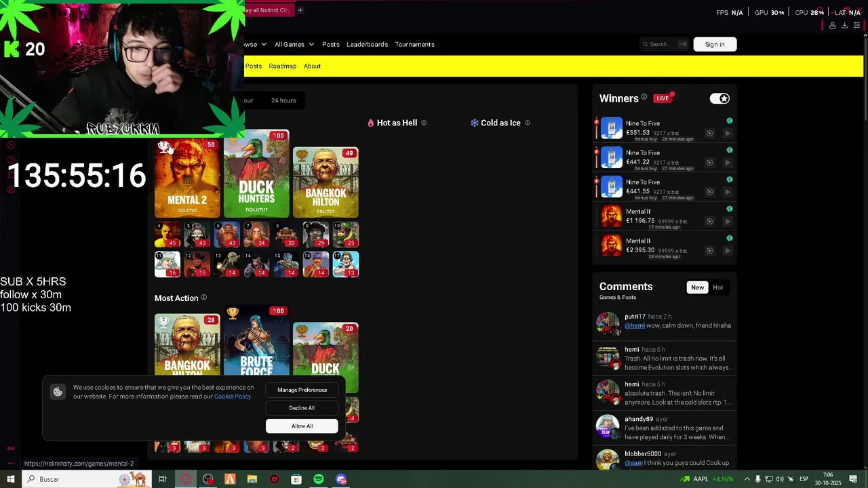Open Task View on taskbar
This screenshot has width=868, height=488.
point(163,479)
